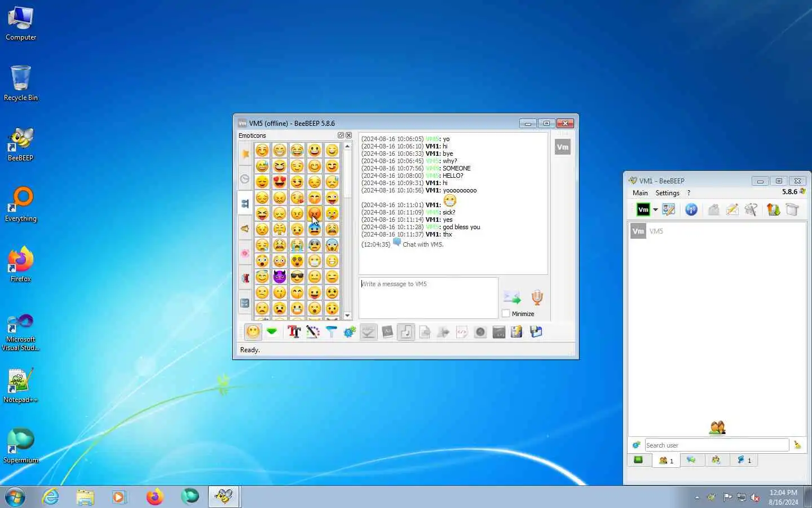Click the code snippet icon
Viewport: 812px width, 508px height.
pos(462,332)
